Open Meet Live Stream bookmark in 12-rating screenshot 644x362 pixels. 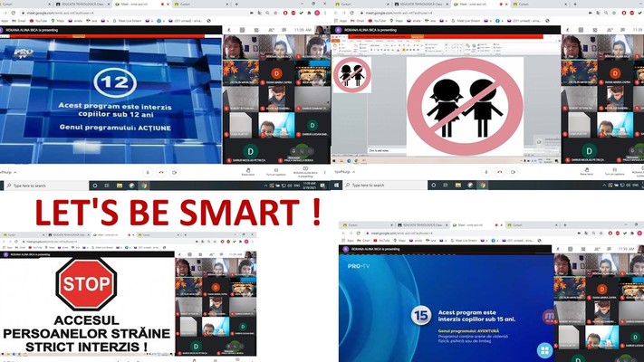[x=128, y=21]
